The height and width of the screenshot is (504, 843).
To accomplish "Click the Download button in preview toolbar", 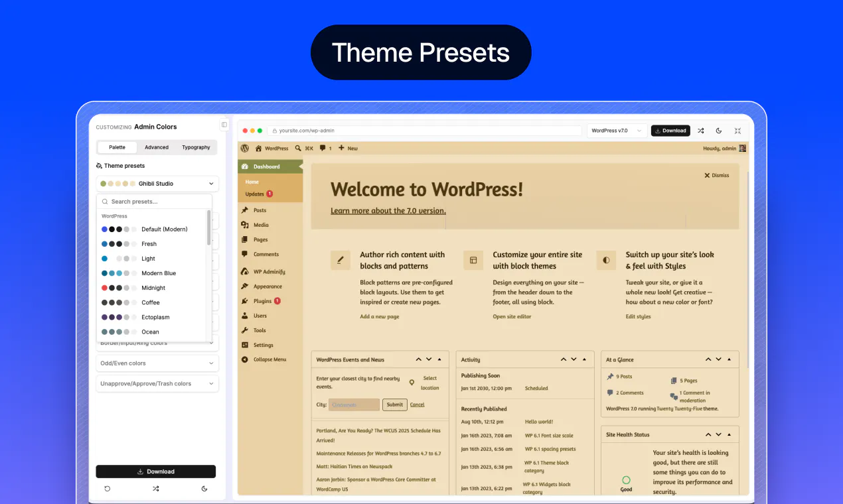I will click(670, 131).
